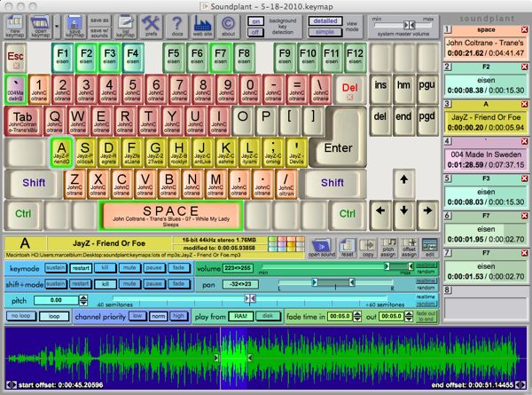Click the SPACE key with John Coltrane
The width and height of the screenshot is (532, 395).
[x=170, y=216]
